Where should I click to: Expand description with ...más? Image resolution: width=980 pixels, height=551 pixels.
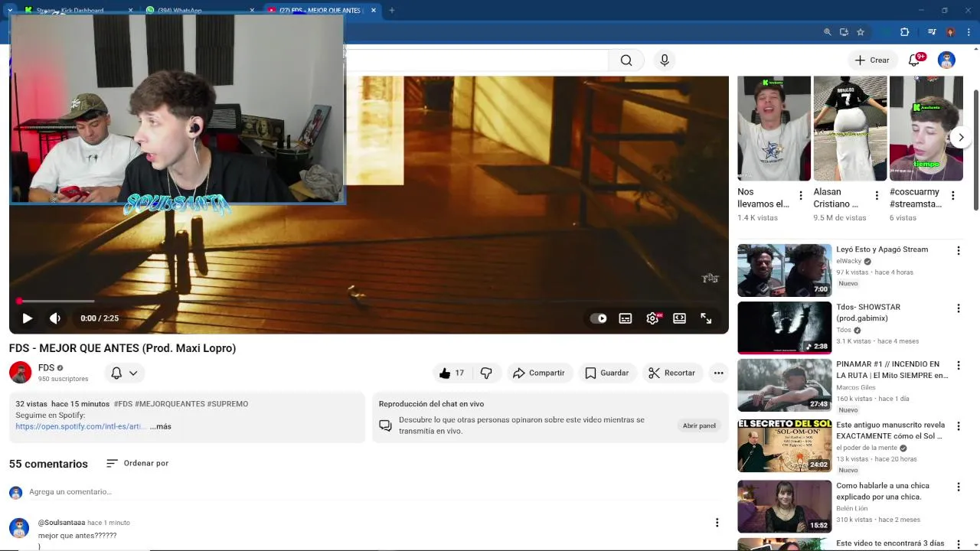tap(161, 426)
